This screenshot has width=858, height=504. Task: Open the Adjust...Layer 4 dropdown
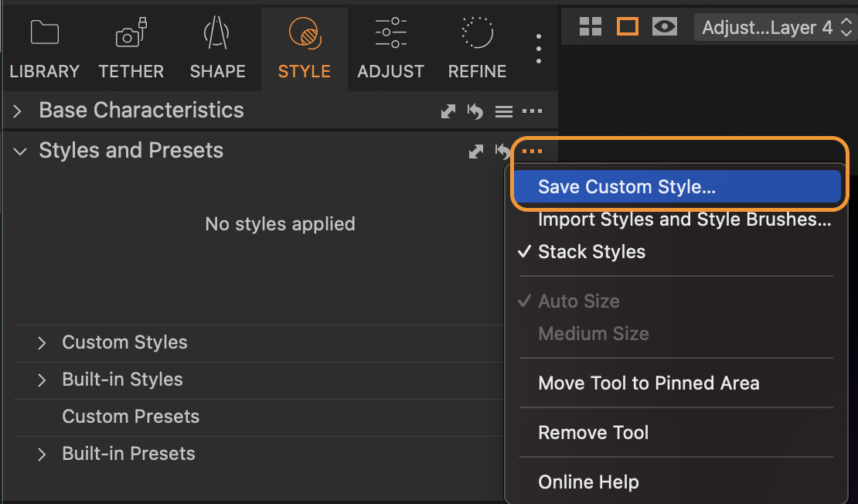(776, 27)
